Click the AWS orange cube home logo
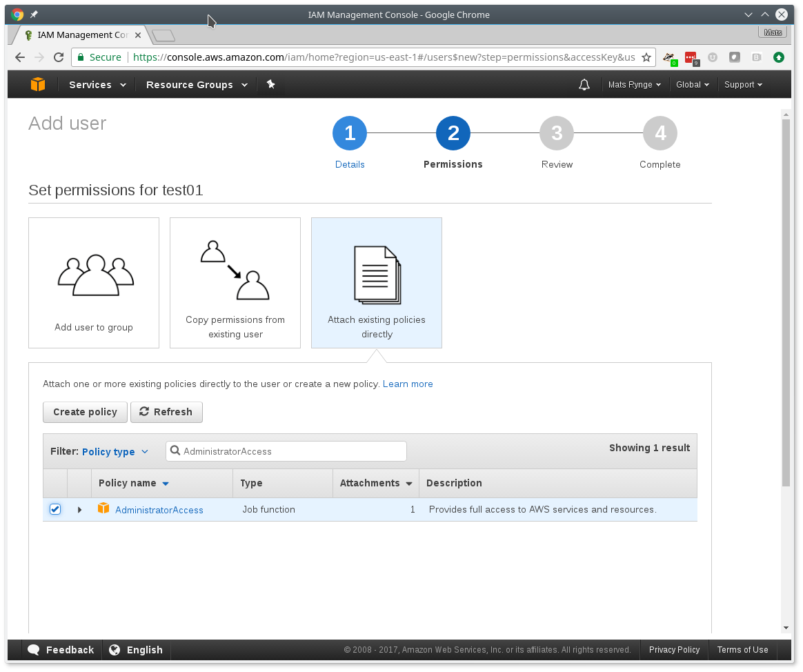 pyautogui.click(x=38, y=84)
